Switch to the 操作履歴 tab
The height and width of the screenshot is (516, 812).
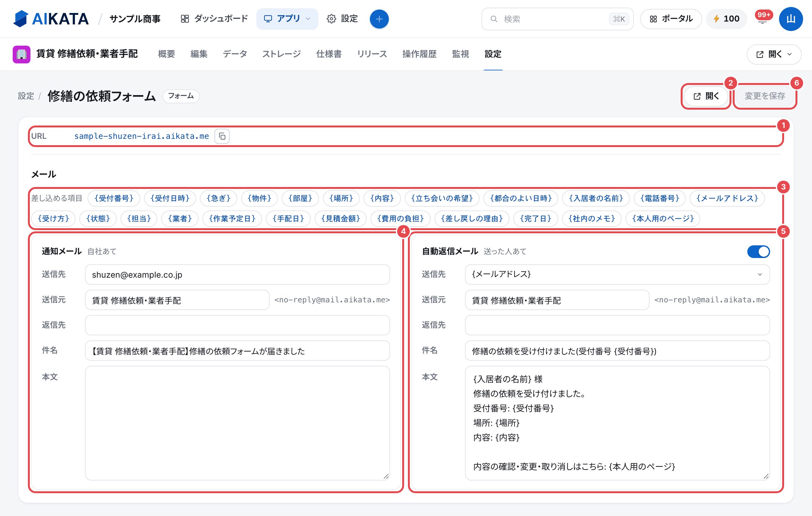pos(420,54)
